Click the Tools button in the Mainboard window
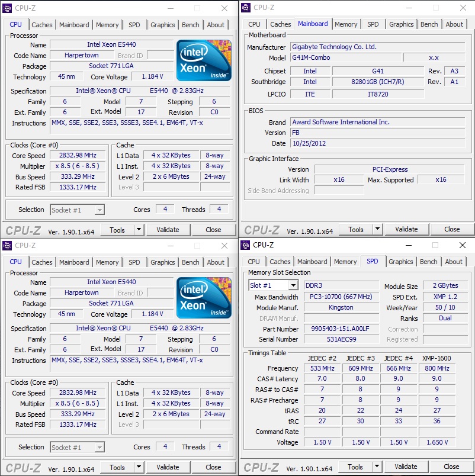 click(x=356, y=229)
